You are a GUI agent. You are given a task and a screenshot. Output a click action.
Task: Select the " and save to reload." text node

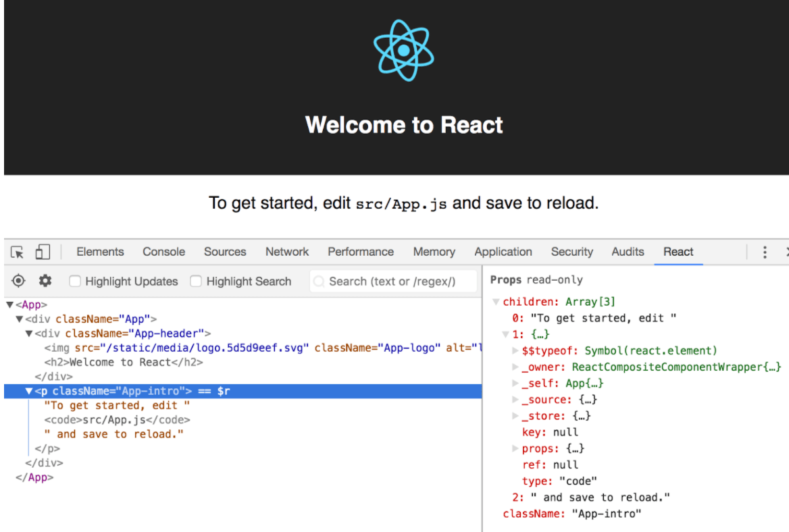coord(113,434)
